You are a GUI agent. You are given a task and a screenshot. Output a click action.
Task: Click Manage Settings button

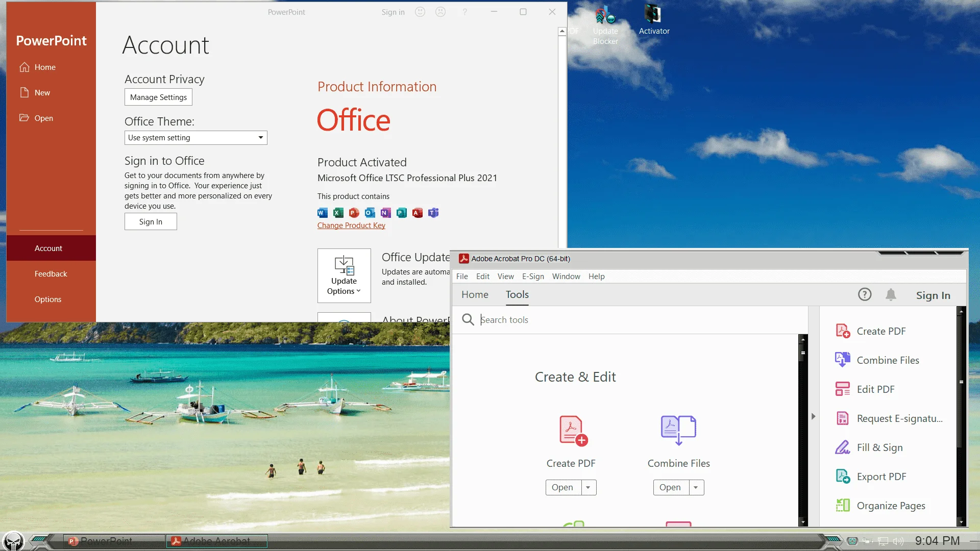(x=158, y=97)
